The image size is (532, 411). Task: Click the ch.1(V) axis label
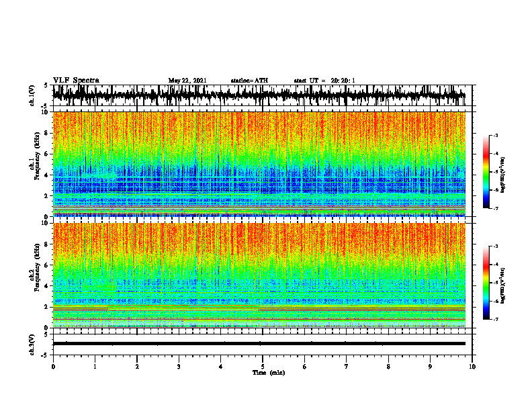pos(32,95)
